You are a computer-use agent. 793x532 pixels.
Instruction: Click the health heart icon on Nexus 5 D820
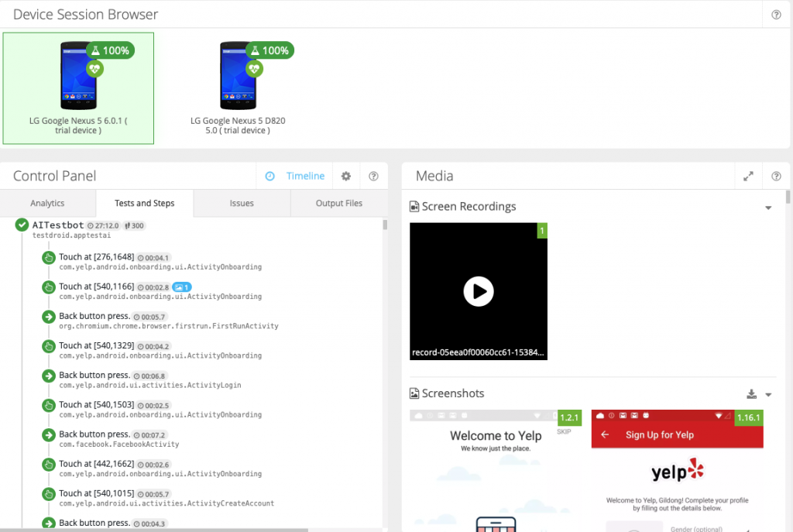coord(254,69)
